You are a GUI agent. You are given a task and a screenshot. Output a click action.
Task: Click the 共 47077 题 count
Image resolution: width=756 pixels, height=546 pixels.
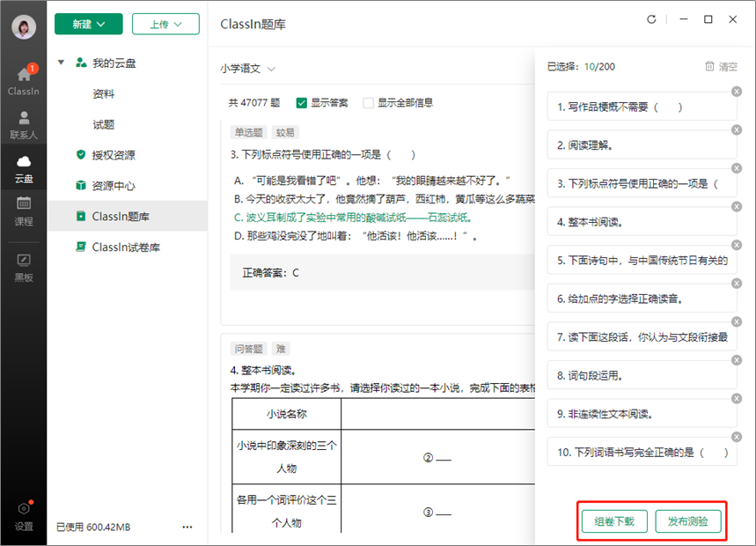254,103
